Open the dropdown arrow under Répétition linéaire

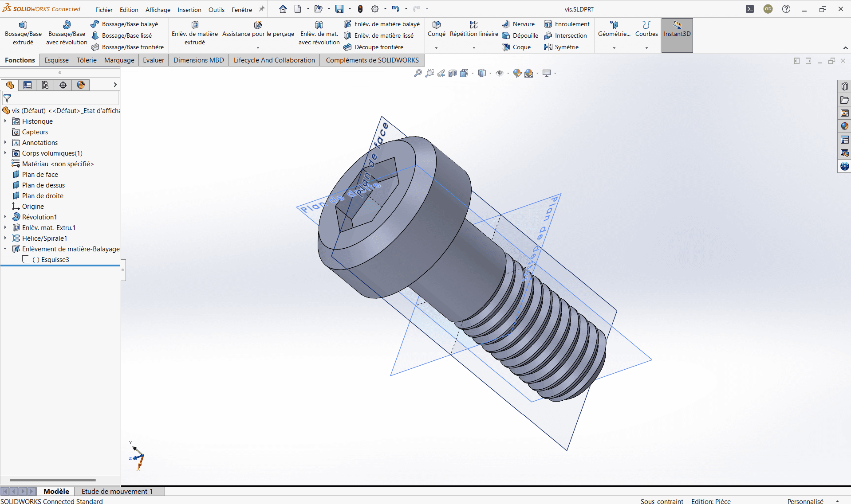pos(474,48)
